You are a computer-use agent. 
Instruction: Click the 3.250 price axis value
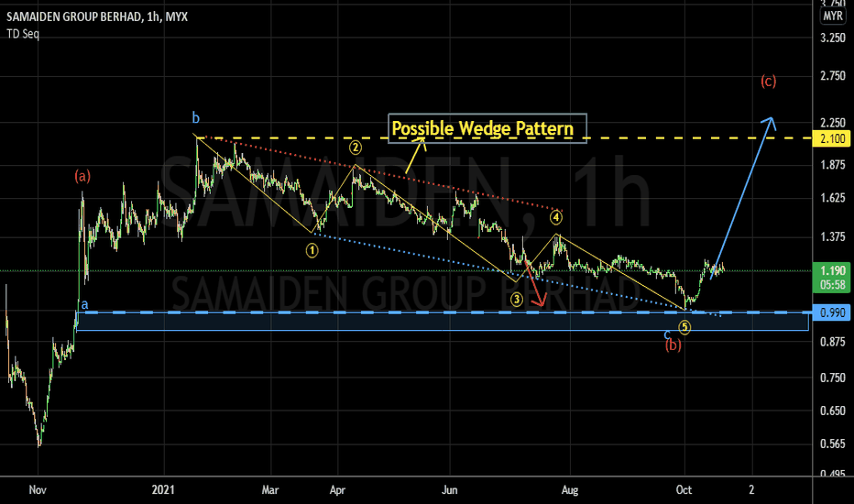(x=833, y=38)
